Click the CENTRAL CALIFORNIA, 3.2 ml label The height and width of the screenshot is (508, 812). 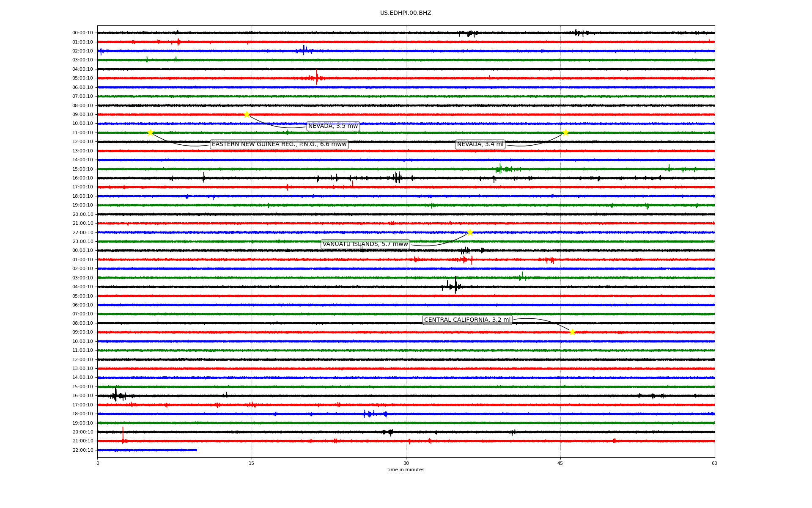pyautogui.click(x=467, y=320)
